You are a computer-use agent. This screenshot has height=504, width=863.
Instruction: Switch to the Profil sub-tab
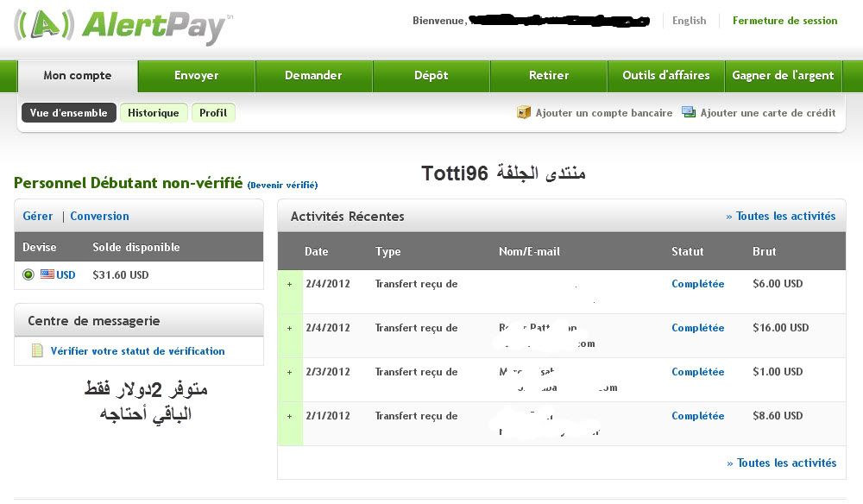(x=213, y=113)
